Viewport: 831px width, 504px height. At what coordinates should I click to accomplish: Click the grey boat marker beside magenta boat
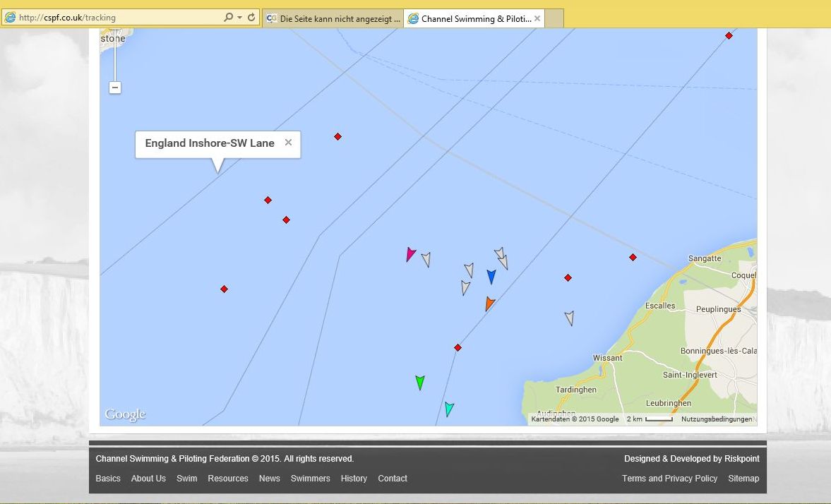tap(426, 259)
